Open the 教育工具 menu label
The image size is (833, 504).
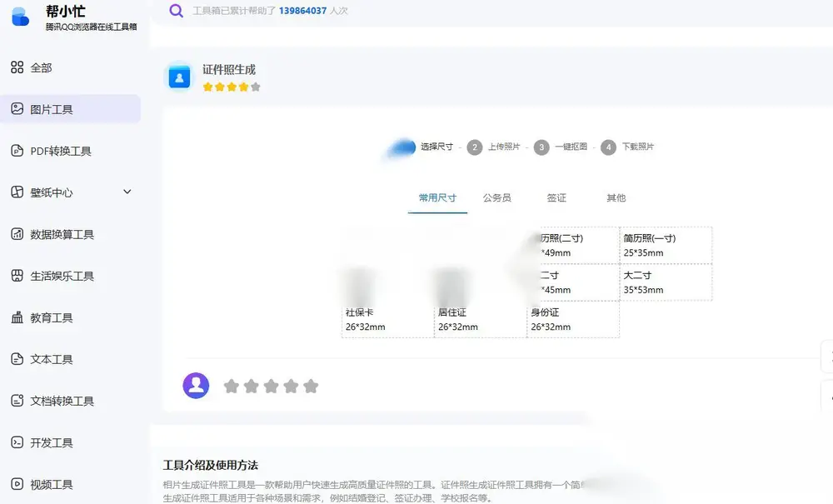[x=52, y=318]
